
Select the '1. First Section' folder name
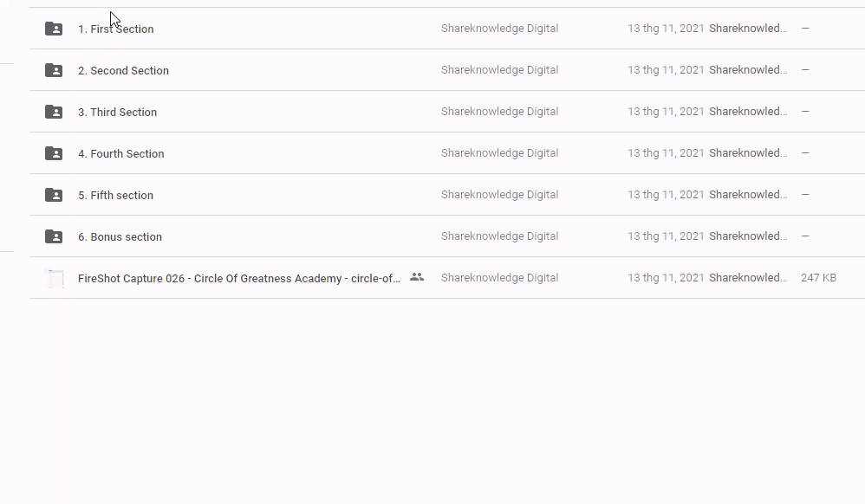[x=116, y=29]
